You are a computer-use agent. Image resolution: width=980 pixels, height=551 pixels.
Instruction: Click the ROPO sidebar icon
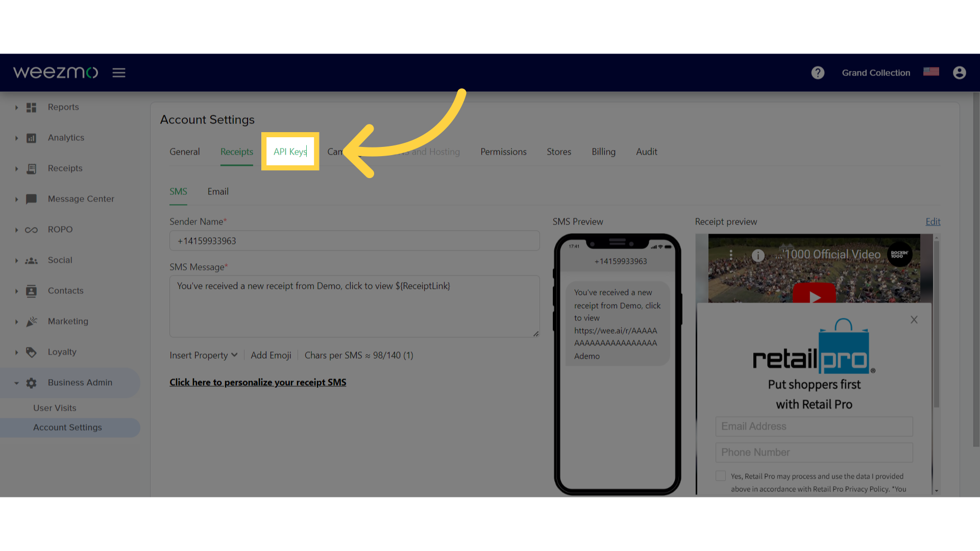coord(31,229)
